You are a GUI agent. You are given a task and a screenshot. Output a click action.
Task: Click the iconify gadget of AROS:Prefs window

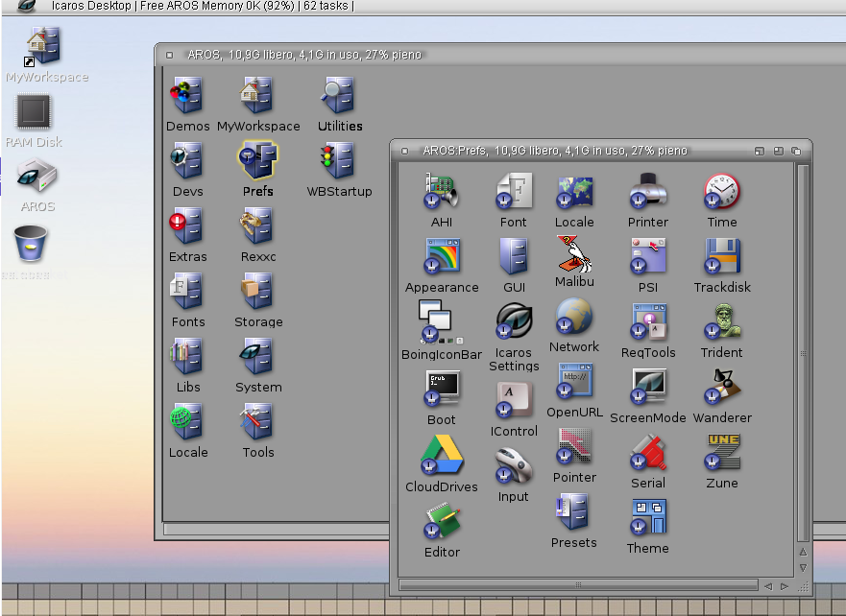click(760, 151)
